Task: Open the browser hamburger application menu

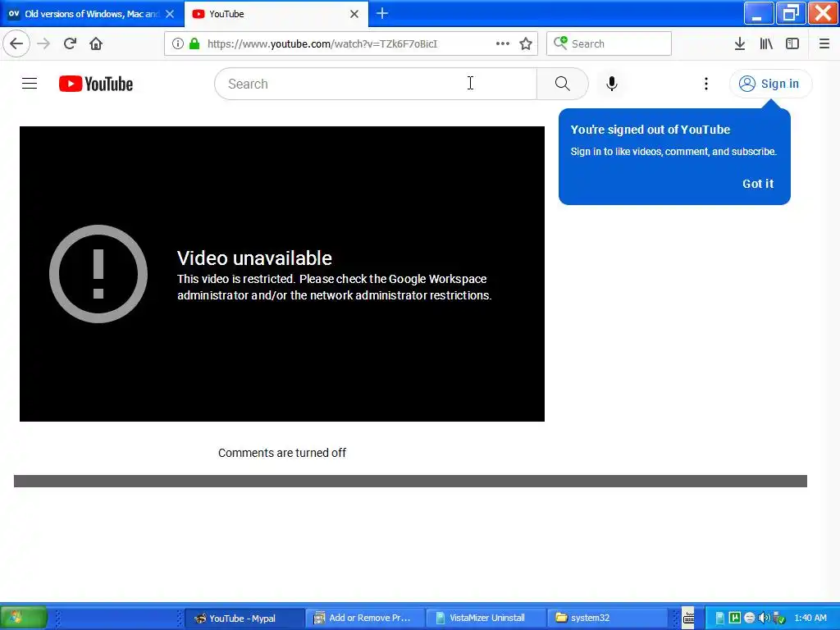Action: pyautogui.click(x=824, y=43)
